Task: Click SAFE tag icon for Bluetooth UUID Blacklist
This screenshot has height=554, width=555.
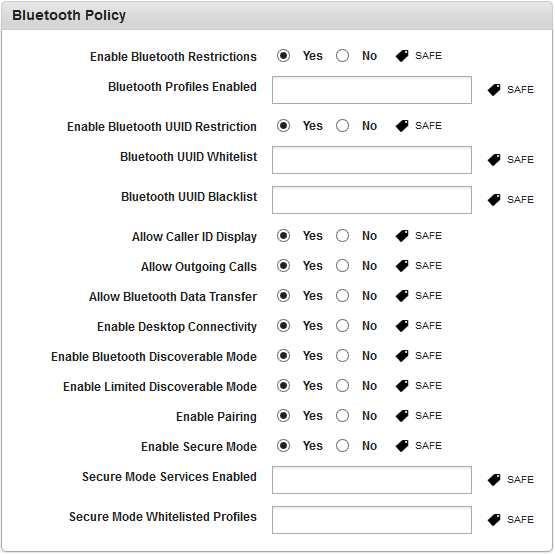Action: (x=494, y=200)
